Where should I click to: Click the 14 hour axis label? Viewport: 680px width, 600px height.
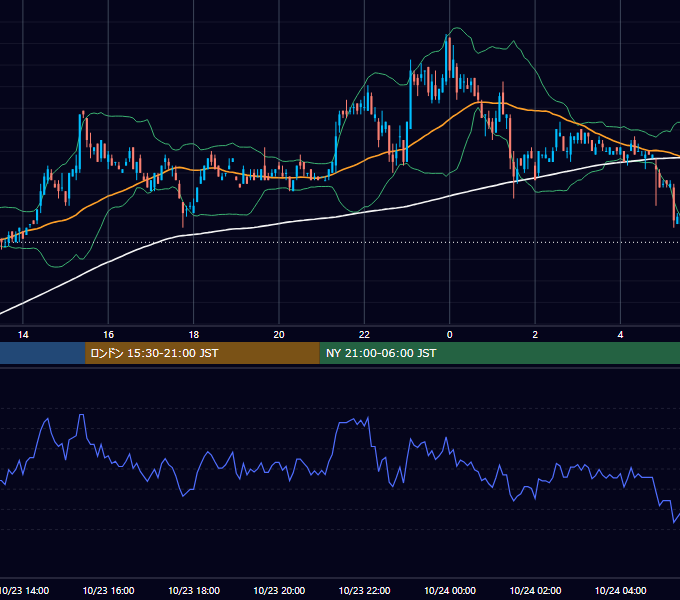[23, 335]
